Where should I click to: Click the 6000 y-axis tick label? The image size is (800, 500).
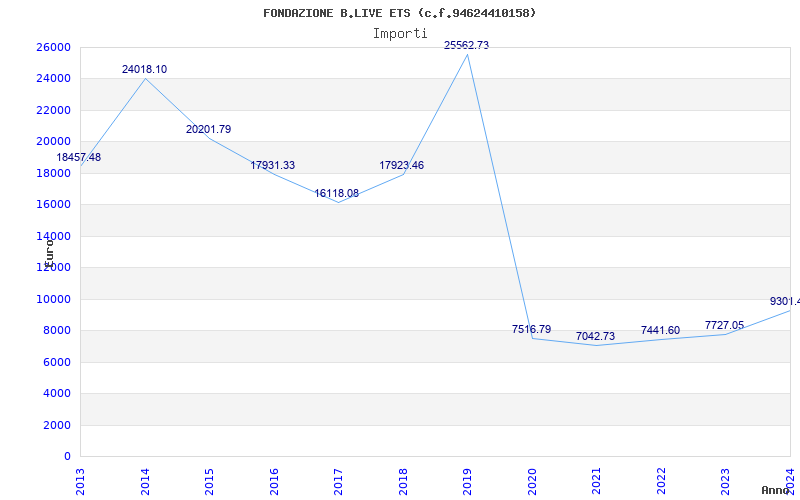(57, 362)
